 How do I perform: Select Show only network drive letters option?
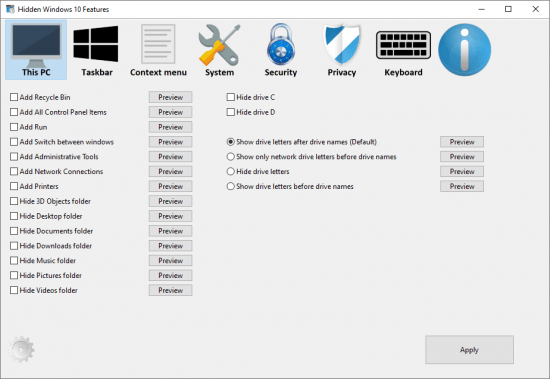point(230,157)
